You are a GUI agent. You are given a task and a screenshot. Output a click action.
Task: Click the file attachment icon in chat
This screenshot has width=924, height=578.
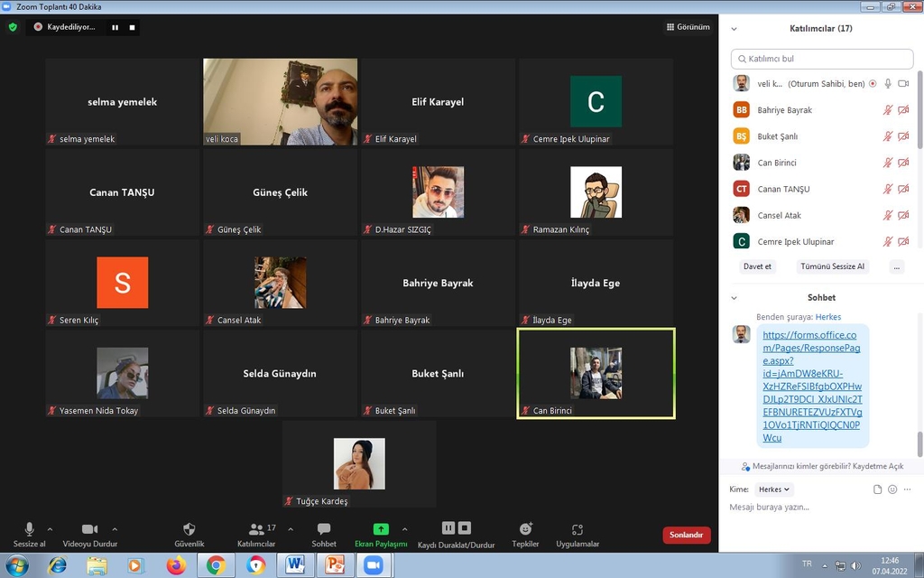[x=877, y=489]
